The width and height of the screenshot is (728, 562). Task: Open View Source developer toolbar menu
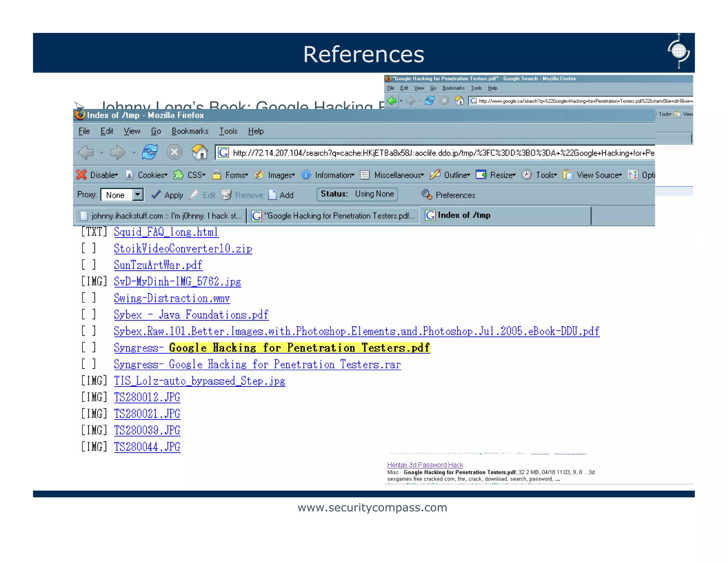(592, 175)
